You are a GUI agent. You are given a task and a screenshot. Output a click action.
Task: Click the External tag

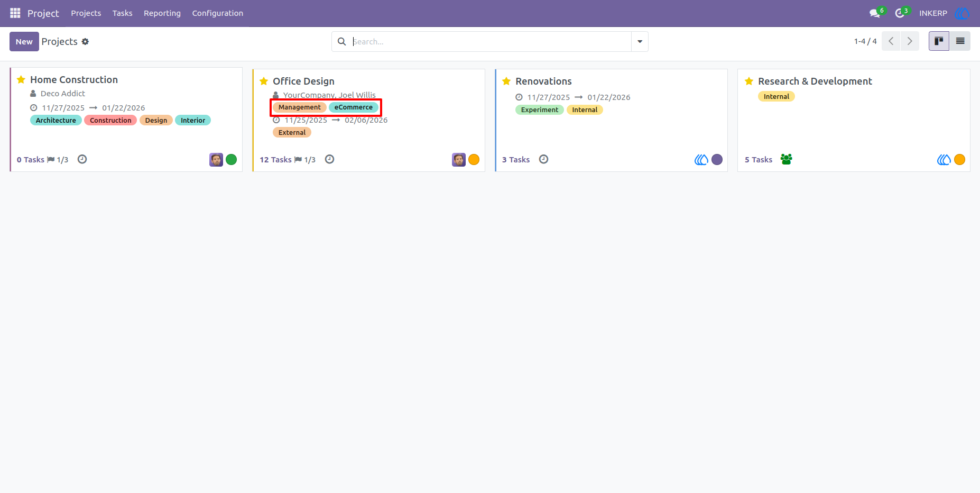pos(292,133)
